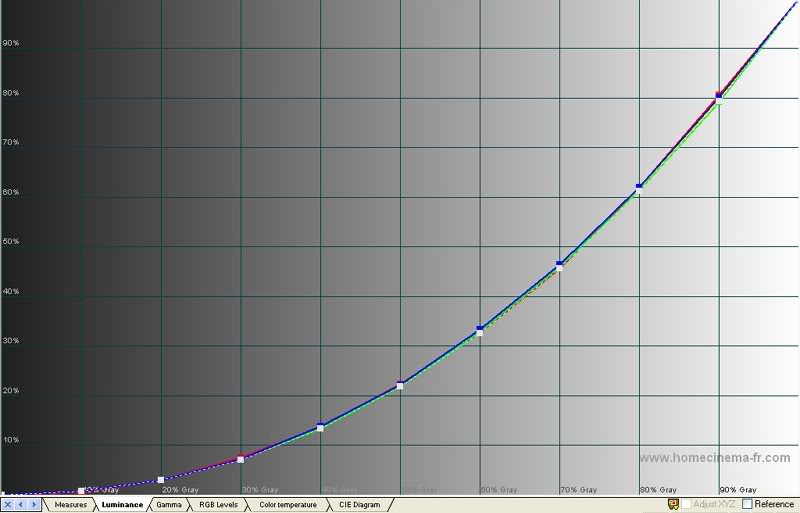Click the curve data point at 70% Gray
Viewport: 800px width, 513px height.
[x=559, y=265]
